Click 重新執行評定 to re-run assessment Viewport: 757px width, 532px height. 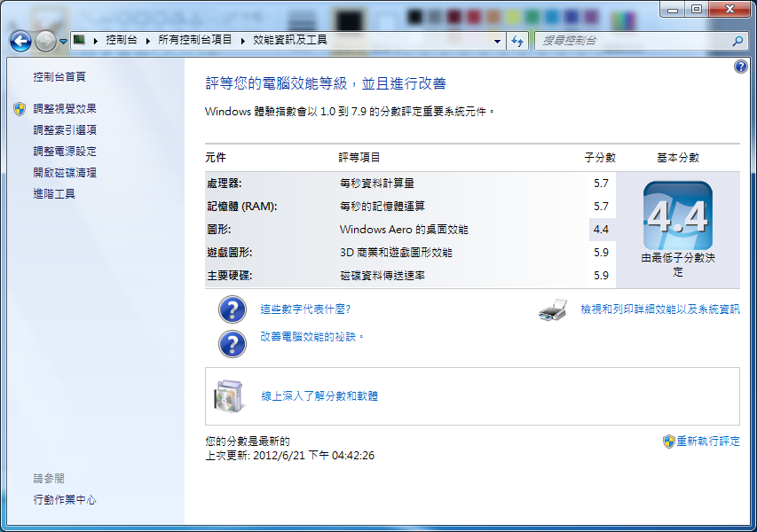click(708, 442)
